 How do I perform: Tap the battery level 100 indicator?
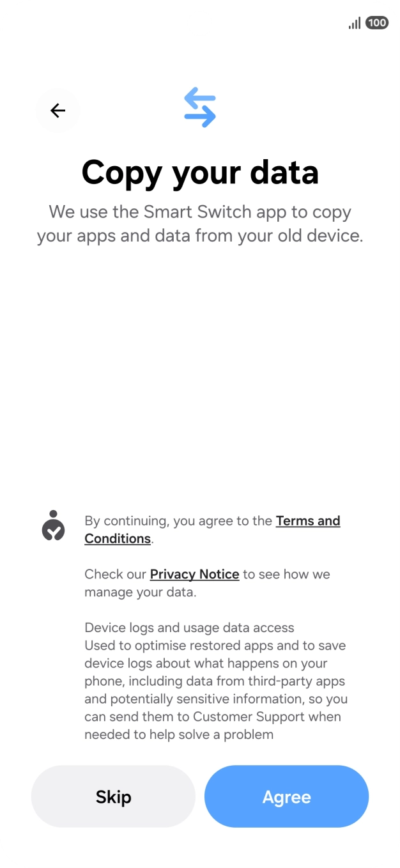(x=377, y=23)
